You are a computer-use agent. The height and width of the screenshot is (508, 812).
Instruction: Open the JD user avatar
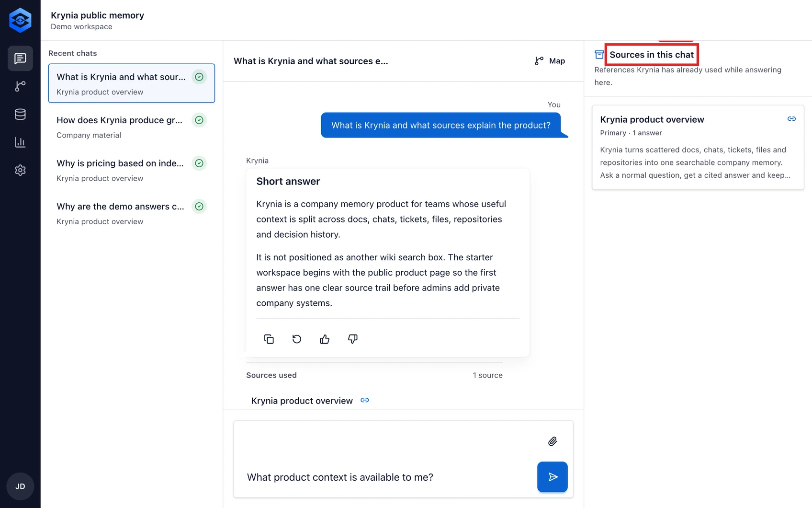20,486
